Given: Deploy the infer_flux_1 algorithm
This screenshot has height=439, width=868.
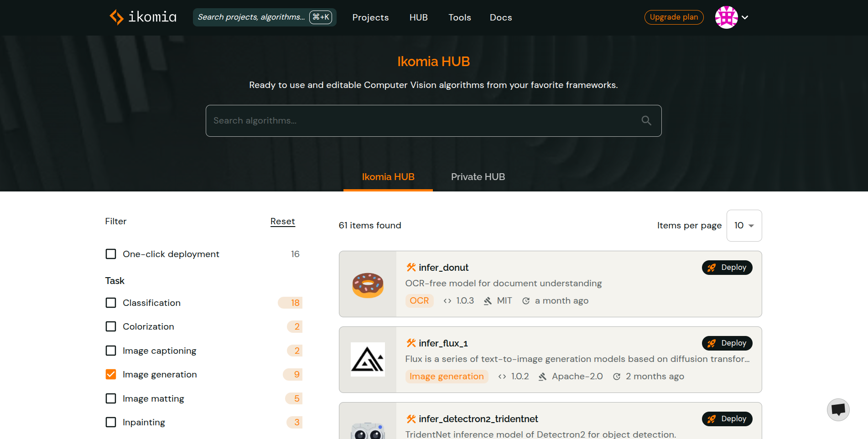Looking at the screenshot, I should pos(727,343).
